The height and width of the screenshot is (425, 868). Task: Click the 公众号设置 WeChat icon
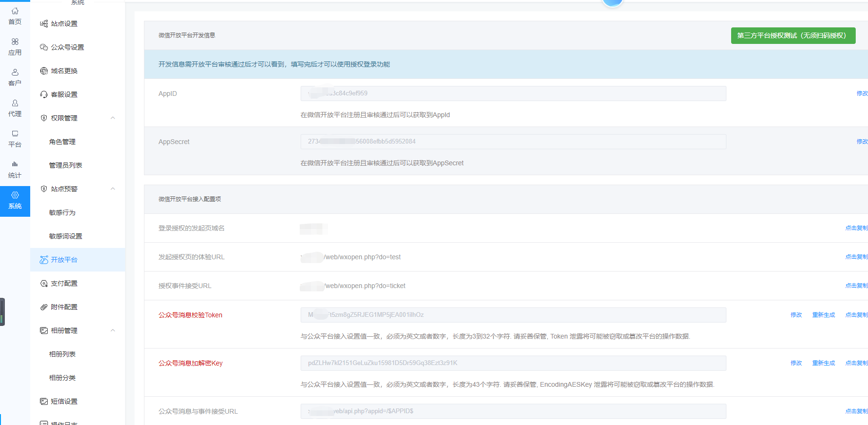44,47
